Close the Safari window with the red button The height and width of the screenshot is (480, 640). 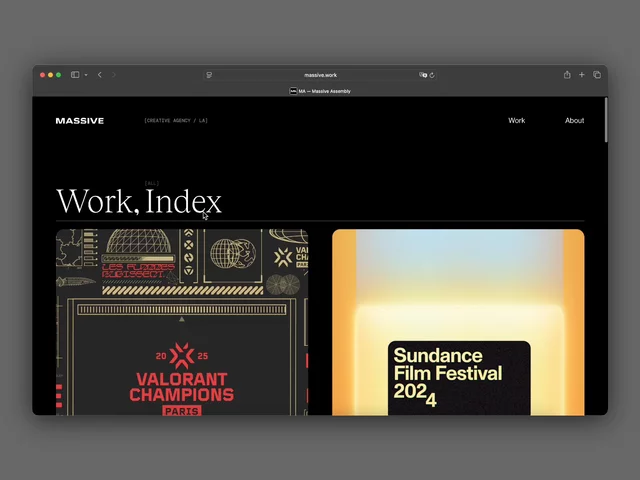click(42, 75)
